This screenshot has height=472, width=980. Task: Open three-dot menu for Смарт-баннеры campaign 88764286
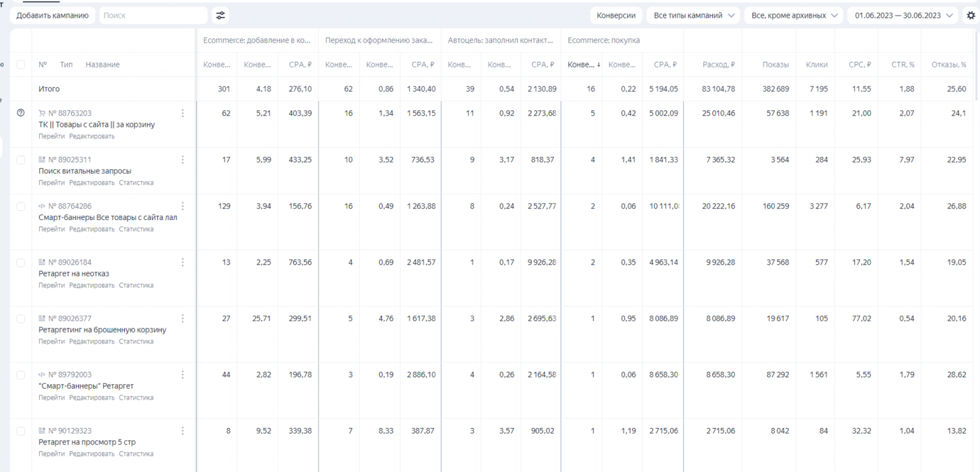click(183, 206)
